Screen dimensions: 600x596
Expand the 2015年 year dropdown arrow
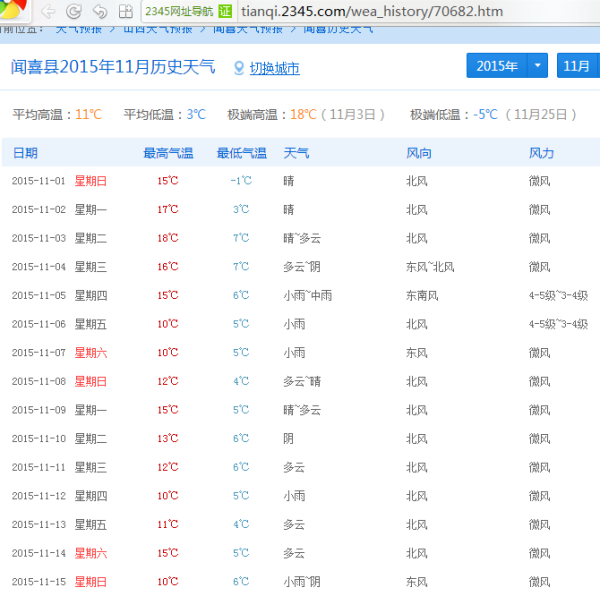point(538,66)
